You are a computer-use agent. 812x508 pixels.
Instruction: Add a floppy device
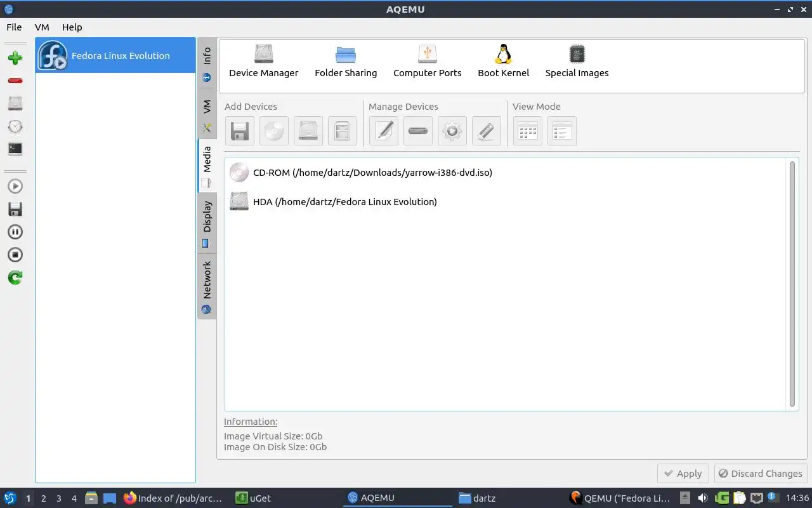point(240,131)
